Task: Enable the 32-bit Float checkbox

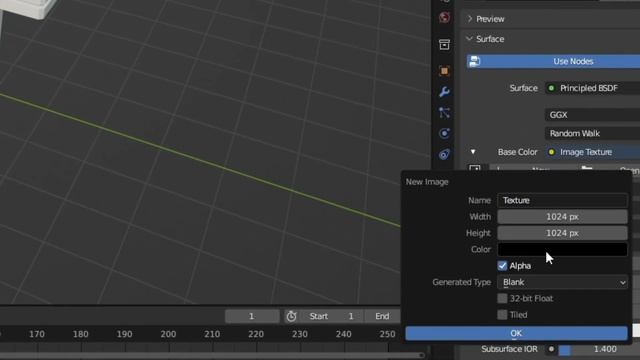Action: coord(502,298)
